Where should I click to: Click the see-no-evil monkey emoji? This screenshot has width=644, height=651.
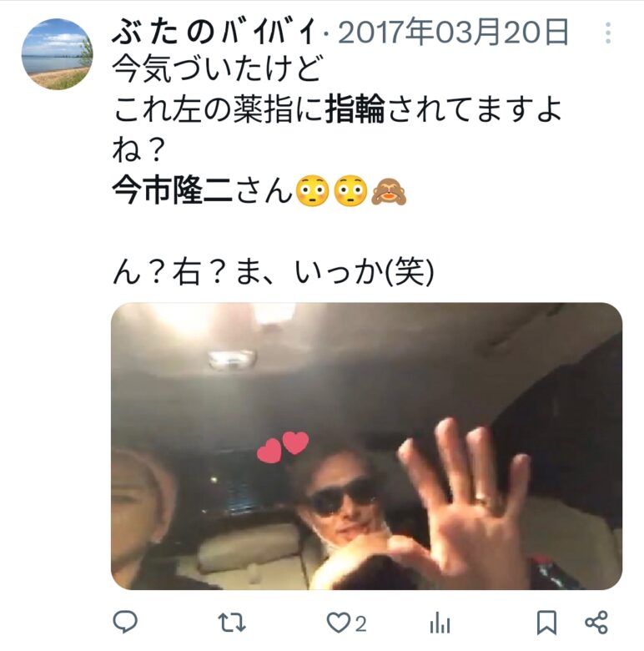tap(389, 191)
